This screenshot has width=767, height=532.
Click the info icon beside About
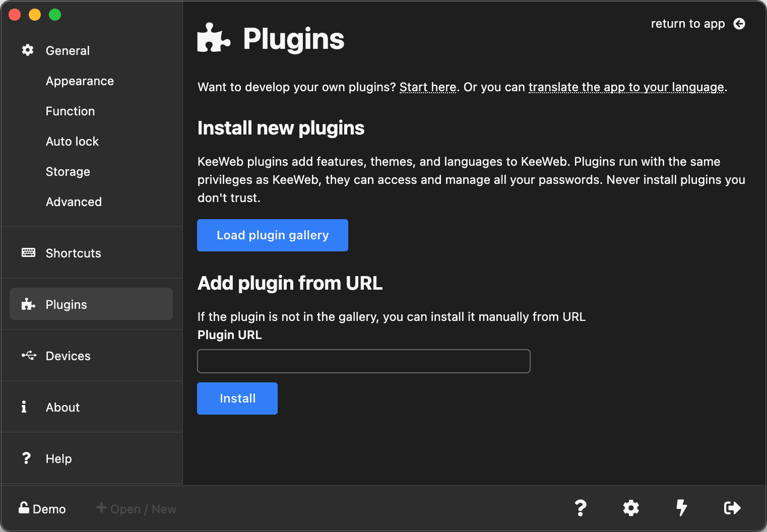pyautogui.click(x=24, y=407)
